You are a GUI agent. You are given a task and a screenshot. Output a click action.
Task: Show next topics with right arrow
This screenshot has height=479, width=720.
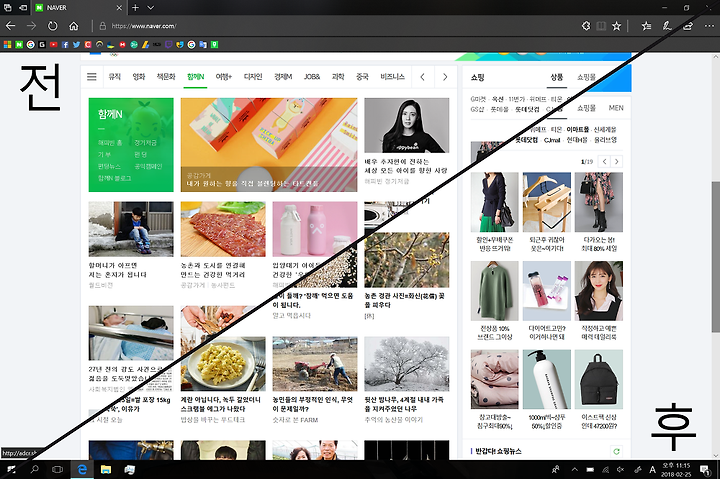[x=445, y=77]
